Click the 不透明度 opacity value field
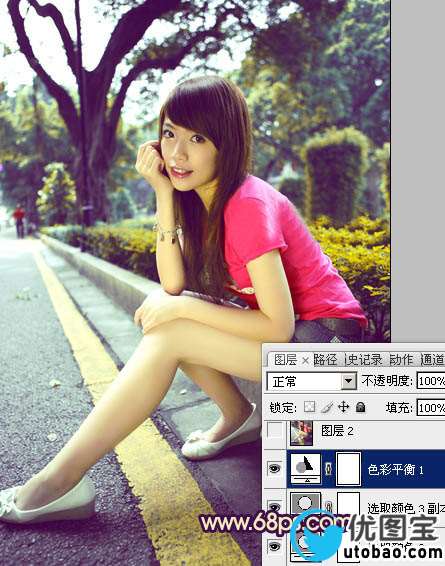 (x=431, y=381)
